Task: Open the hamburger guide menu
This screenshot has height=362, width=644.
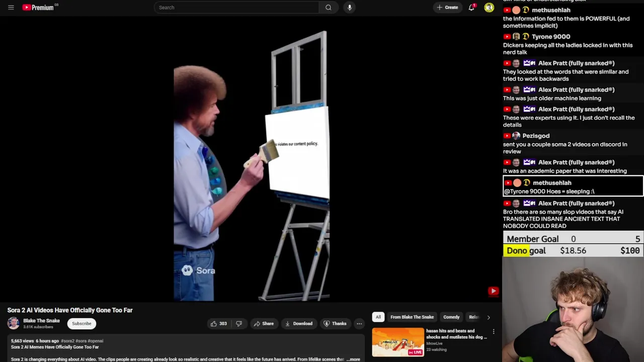Action: 11,8
